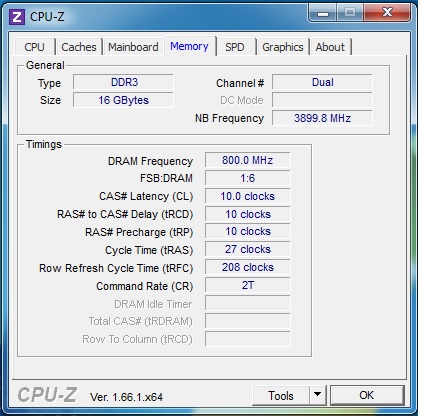Click the Memory tab
The height and width of the screenshot is (419, 421).
[x=189, y=46]
